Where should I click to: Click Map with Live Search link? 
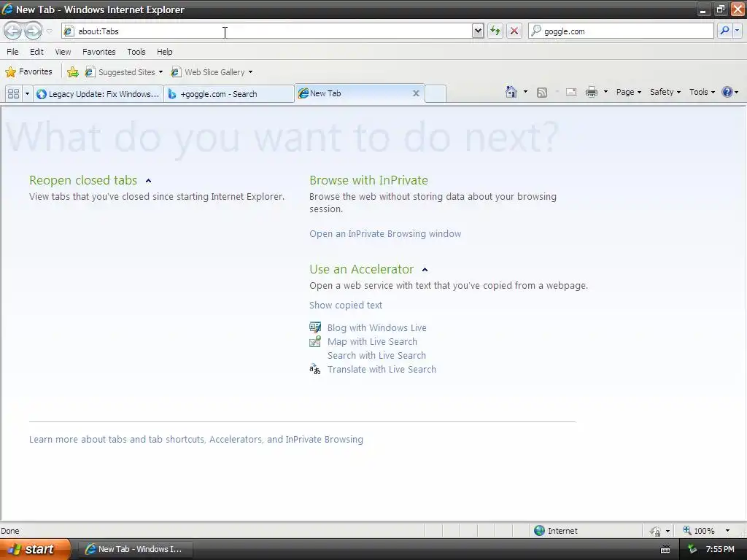[x=372, y=341]
